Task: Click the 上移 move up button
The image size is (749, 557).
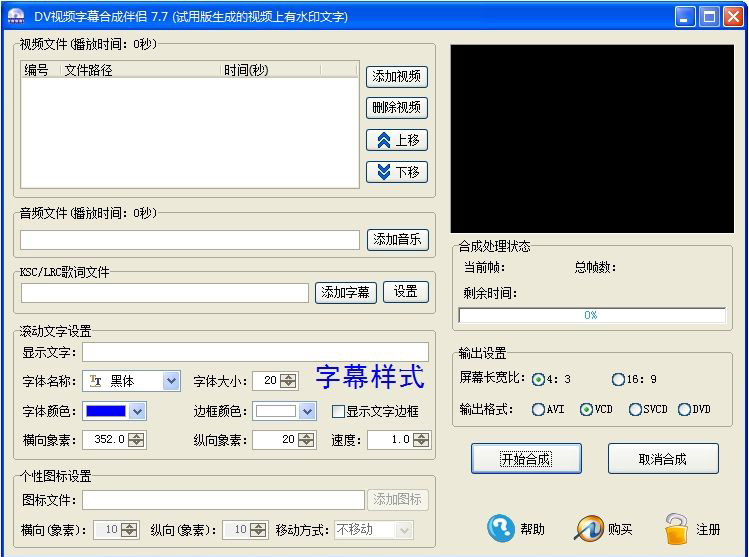Action: pos(396,140)
